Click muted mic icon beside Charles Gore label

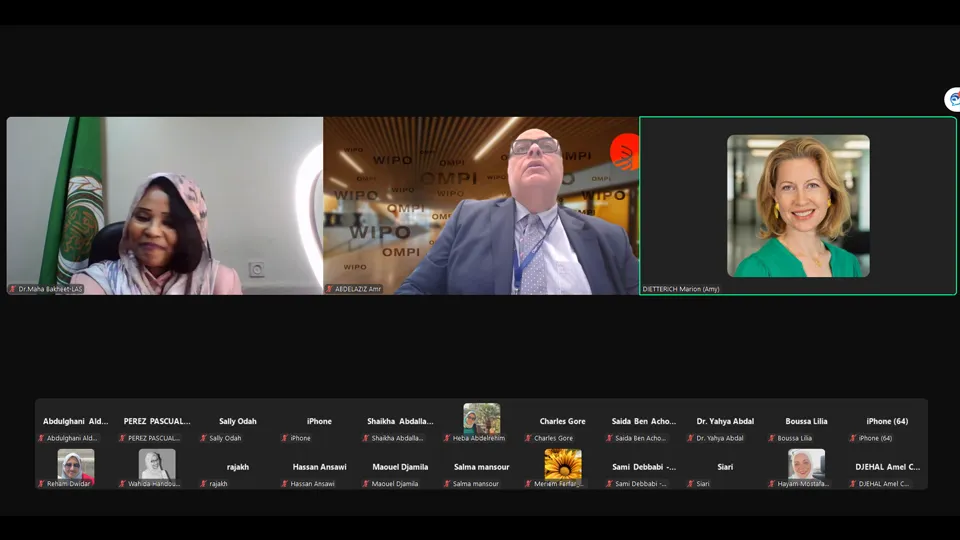point(529,438)
